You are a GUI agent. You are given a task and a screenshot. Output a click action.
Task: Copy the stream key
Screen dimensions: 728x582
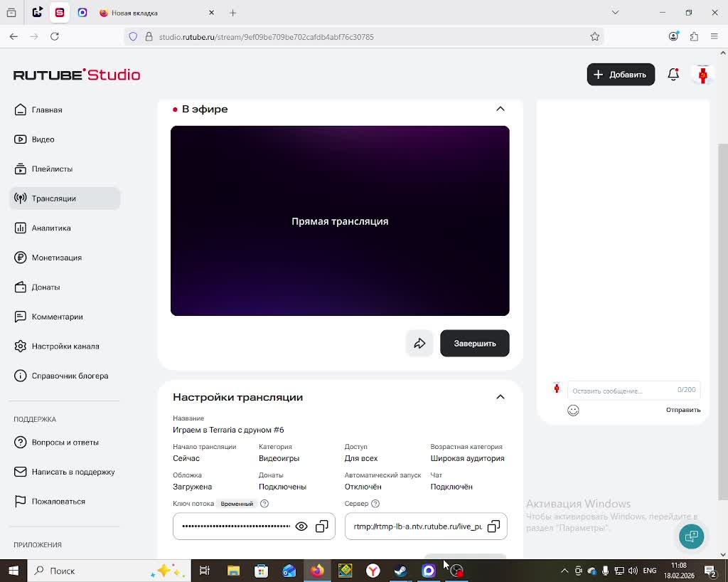[x=322, y=527]
